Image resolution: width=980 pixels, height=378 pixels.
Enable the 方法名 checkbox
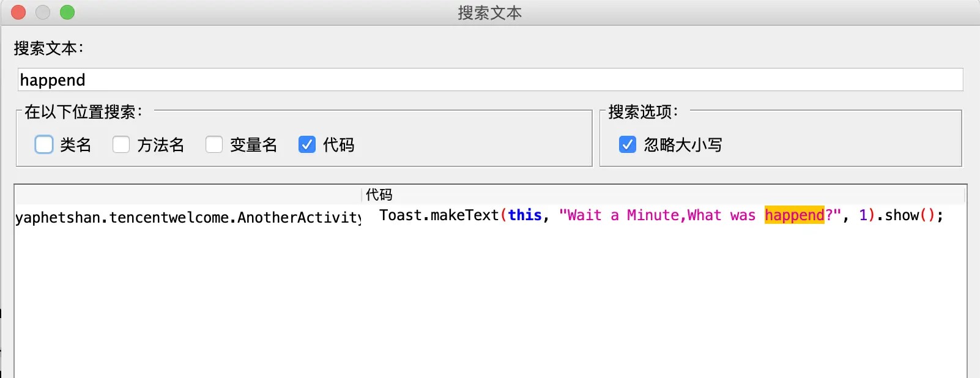121,144
